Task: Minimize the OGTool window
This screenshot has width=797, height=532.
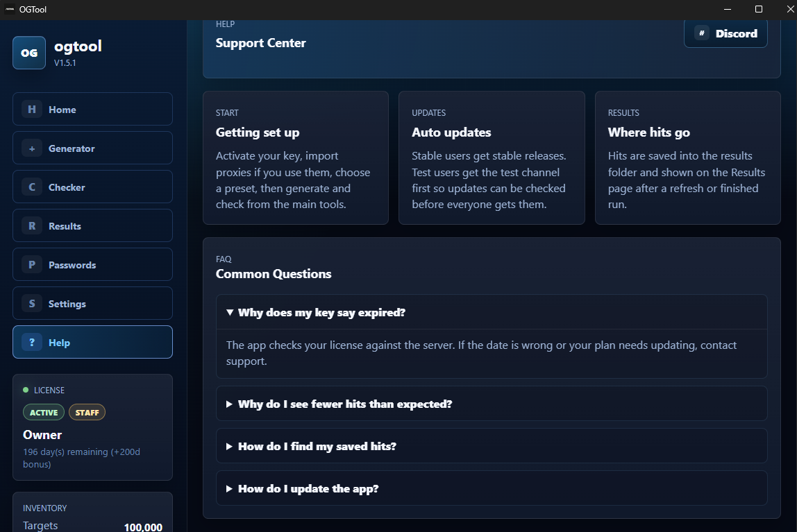Action: [x=728, y=9]
